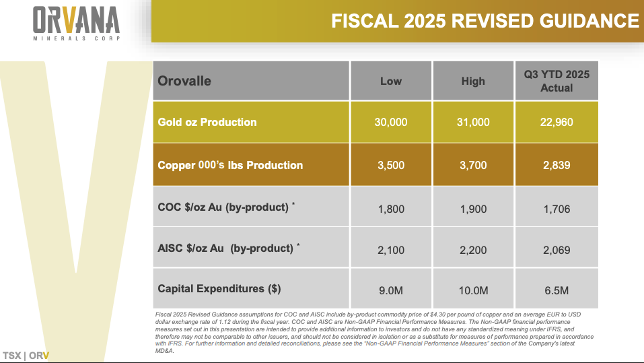Screen dimensions: 644x363
Task: Click AISC actual value 2,069
Action: point(557,250)
